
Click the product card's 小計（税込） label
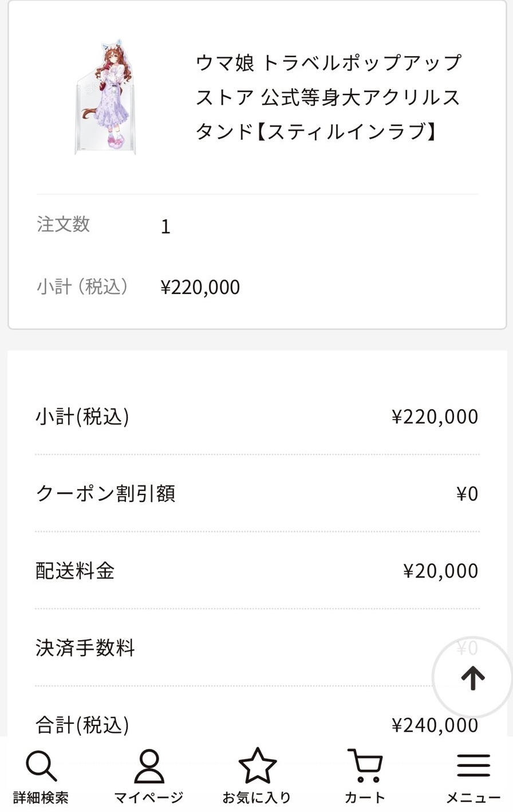[82, 286]
